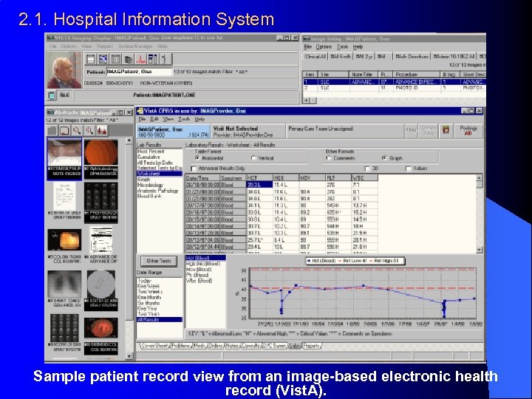Viewport: 532px width, 399px height.
Task: Switch to the Orders tab
Action: click(215, 346)
